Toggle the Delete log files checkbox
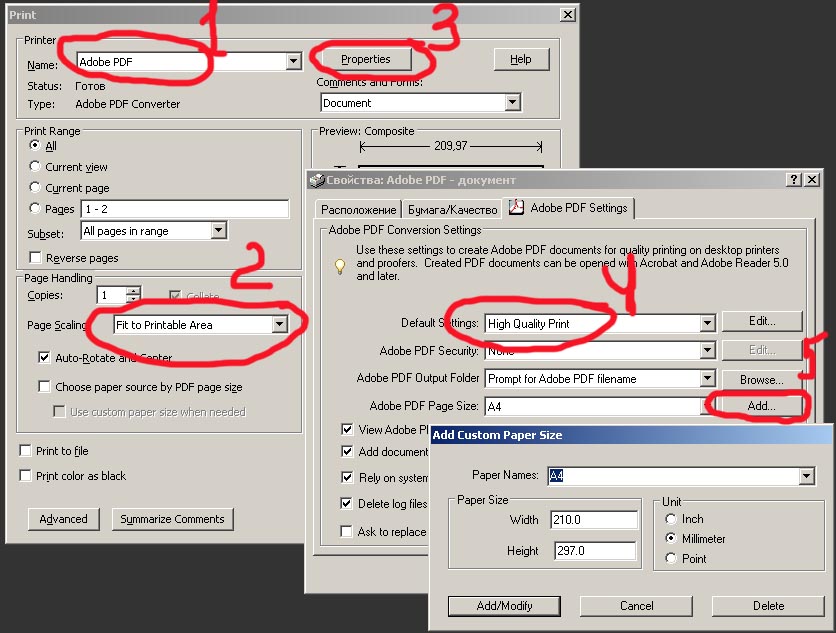836x633 pixels. [347, 503]
